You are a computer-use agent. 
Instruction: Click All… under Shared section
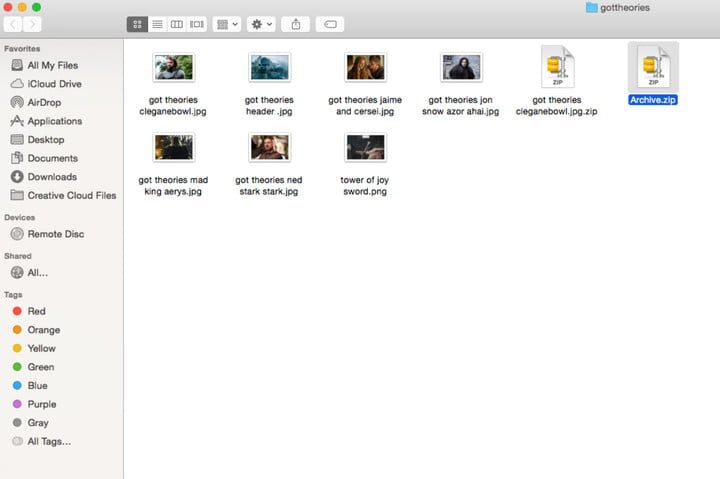(x=37, y=272)
